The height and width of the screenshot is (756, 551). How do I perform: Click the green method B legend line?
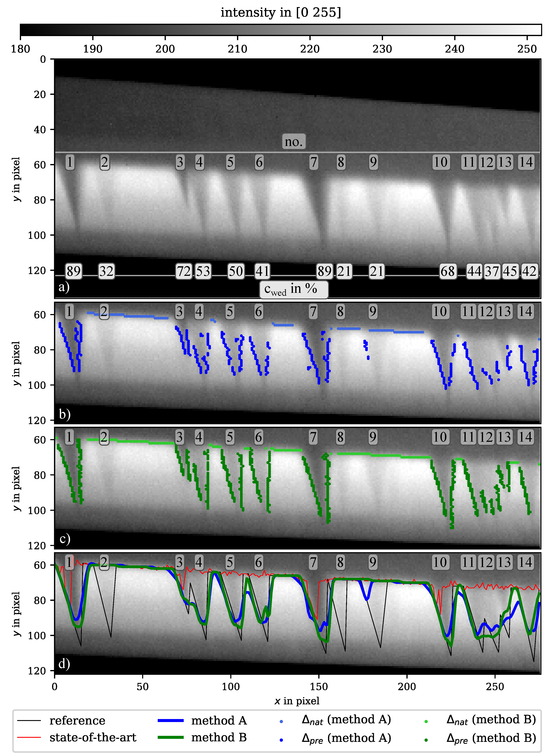pos(170,737)
